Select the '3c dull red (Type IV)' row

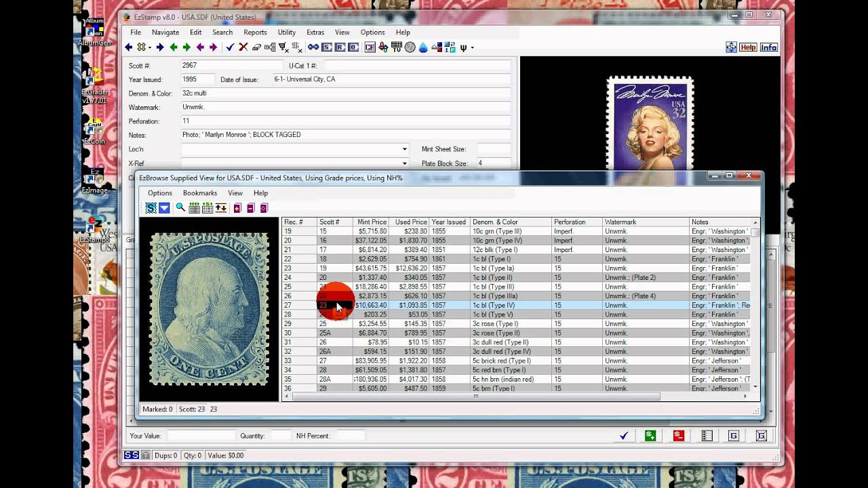[x=517, y=352]
